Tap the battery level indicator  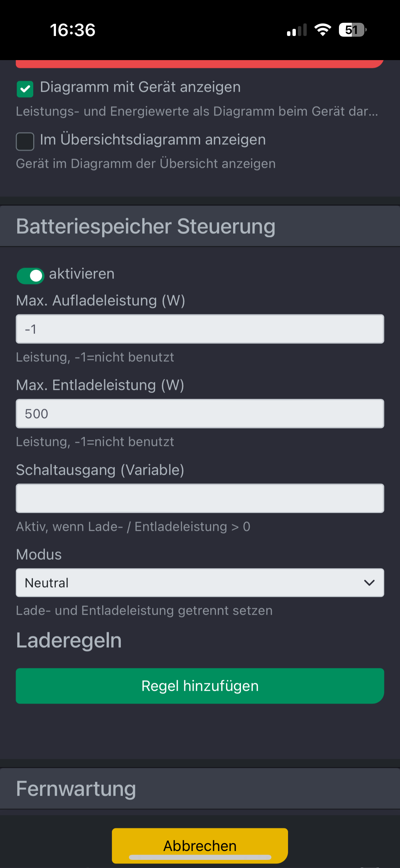click(353, 30)
